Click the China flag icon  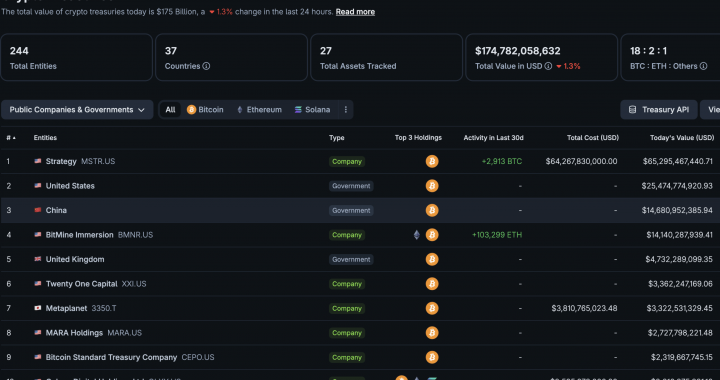click(x=38, y=210)
